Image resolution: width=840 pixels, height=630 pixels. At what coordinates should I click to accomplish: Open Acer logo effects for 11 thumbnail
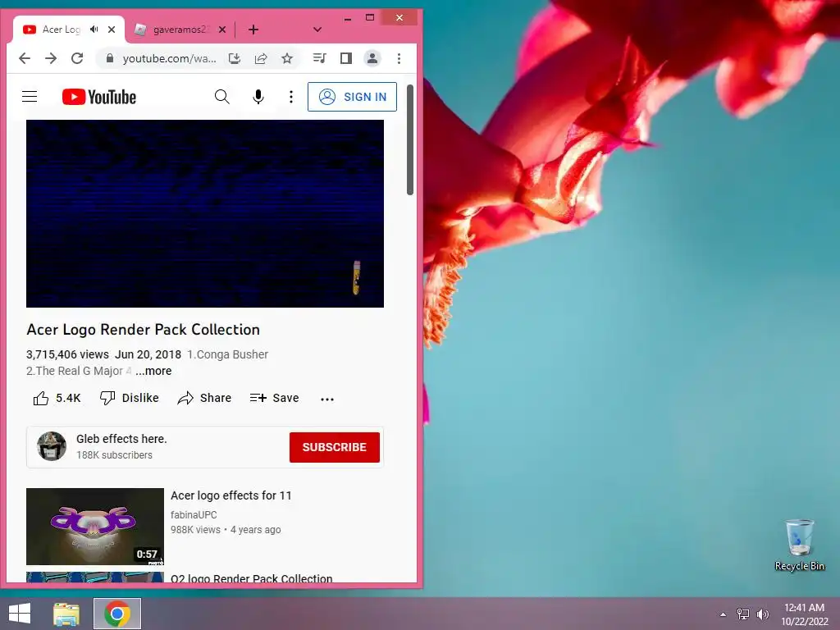click(x=95, y=526)
